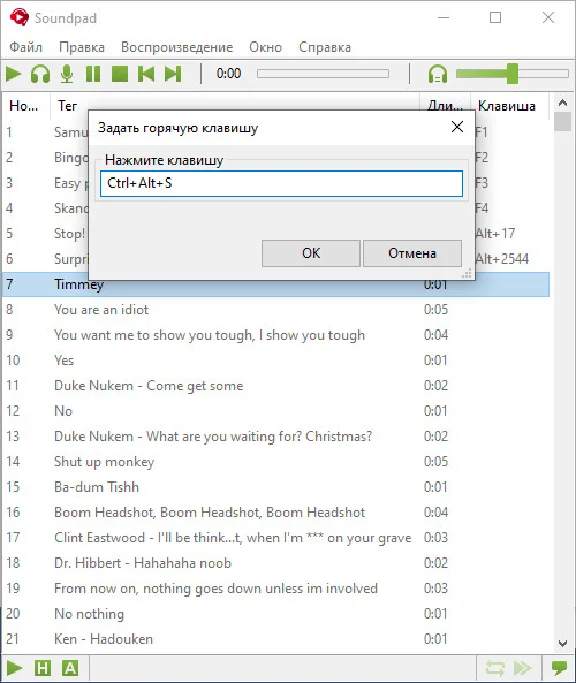Image resolution: width=576 pixels, height=683 pixels.
Task: Click the headphones play-locally icon
Action: click(40, 74)
